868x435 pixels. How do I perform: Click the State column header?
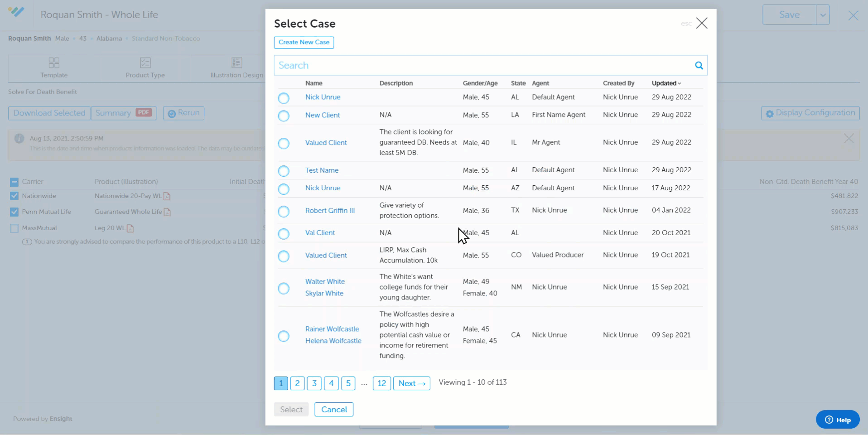pos(518,83)
